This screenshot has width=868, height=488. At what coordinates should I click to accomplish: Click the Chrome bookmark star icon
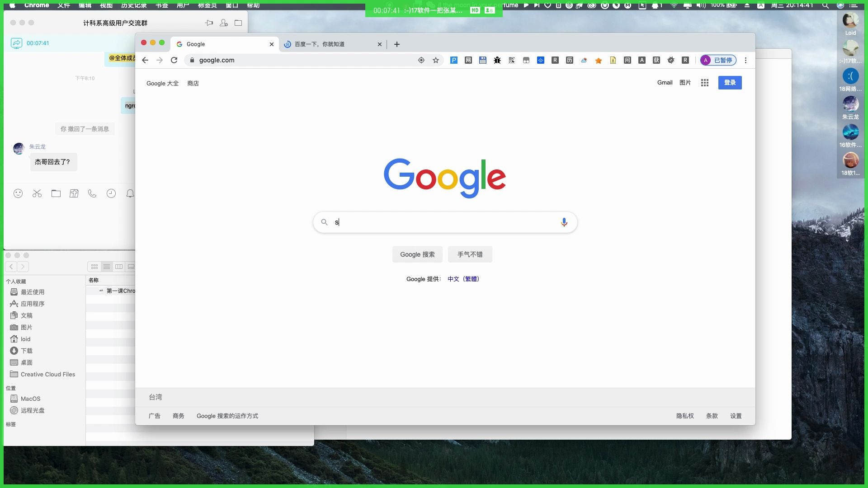coord(436,60)
